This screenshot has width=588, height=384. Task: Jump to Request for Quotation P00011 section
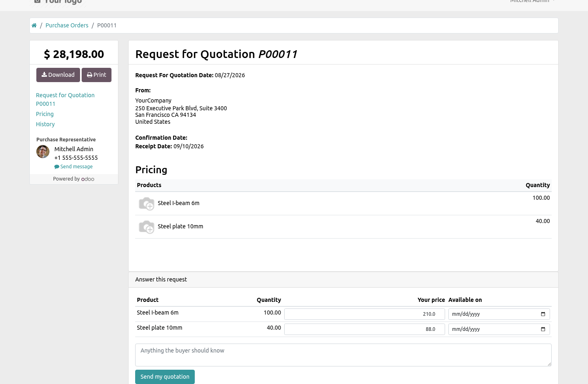65,99
